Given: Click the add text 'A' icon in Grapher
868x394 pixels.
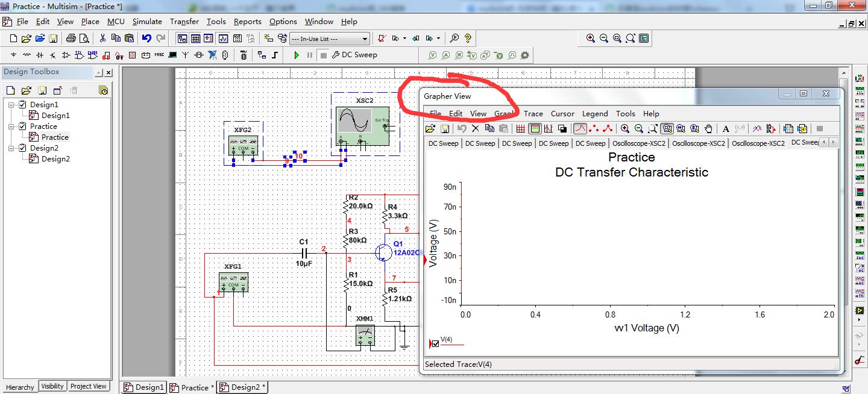Looking at the screenshot, I should click(x=726, y=128).
